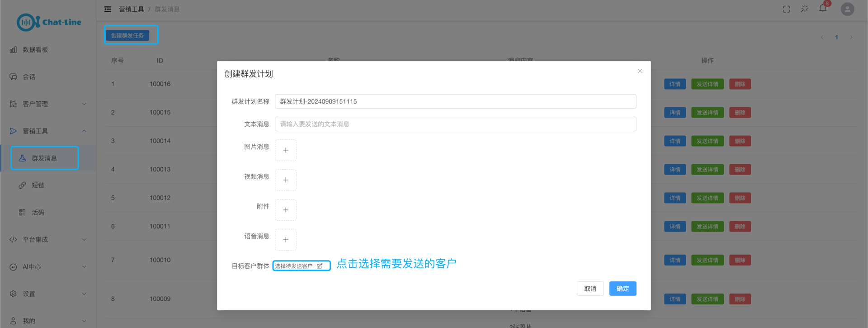Screen dimensions: 868x328
Task: Expand the 平台集成 sidebar menu
Action: (48, 240)
